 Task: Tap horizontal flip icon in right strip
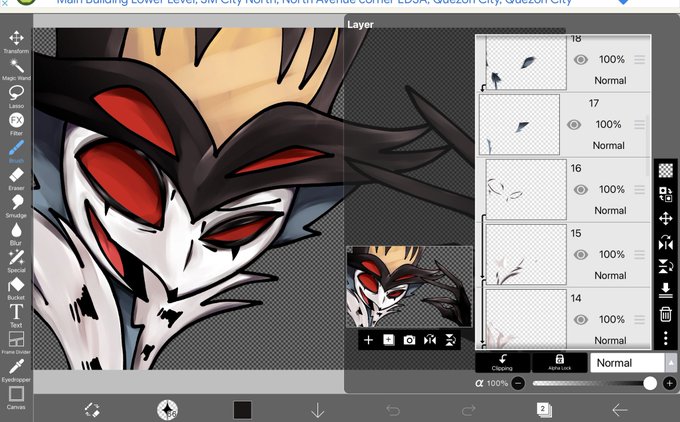pos(666,242)
